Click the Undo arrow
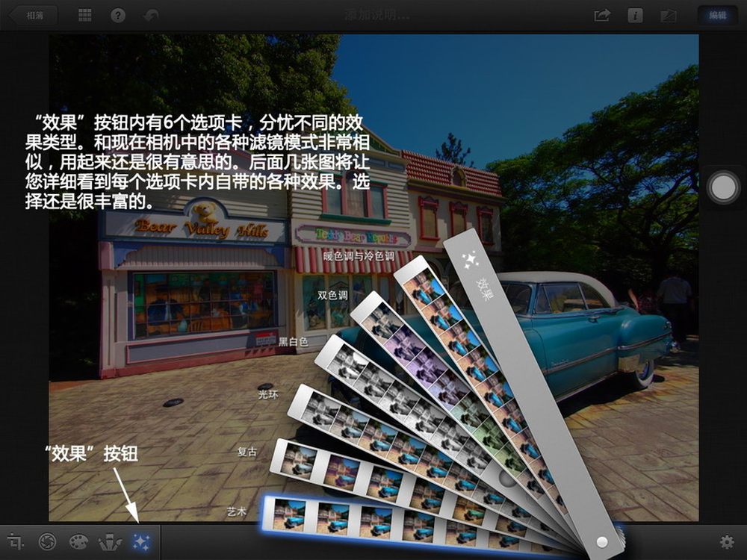 point(150,15)
